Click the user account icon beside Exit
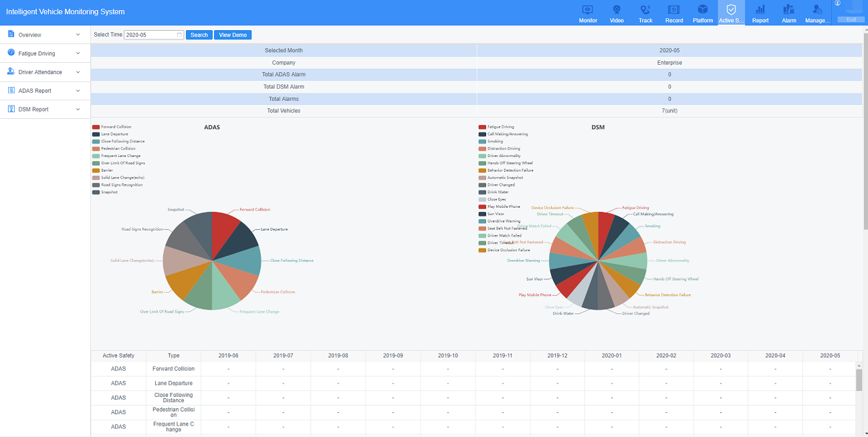The image size is (868, 437). 837,3
